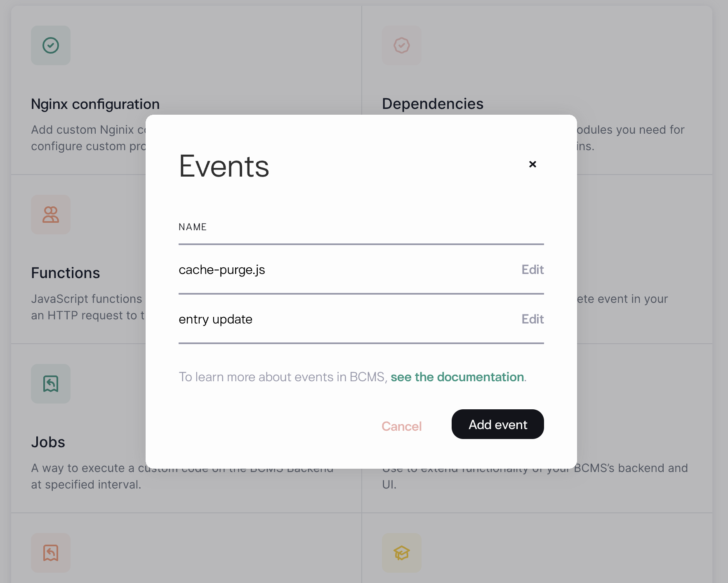728x583 pixels.
Task: Click the Dependencies card title
Action: 432,104
